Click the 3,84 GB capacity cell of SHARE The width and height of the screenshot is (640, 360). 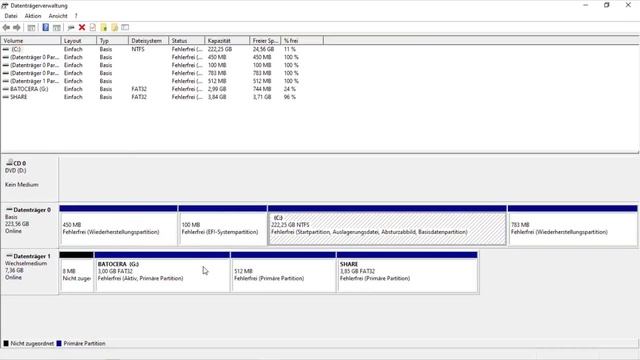point(217,97)
